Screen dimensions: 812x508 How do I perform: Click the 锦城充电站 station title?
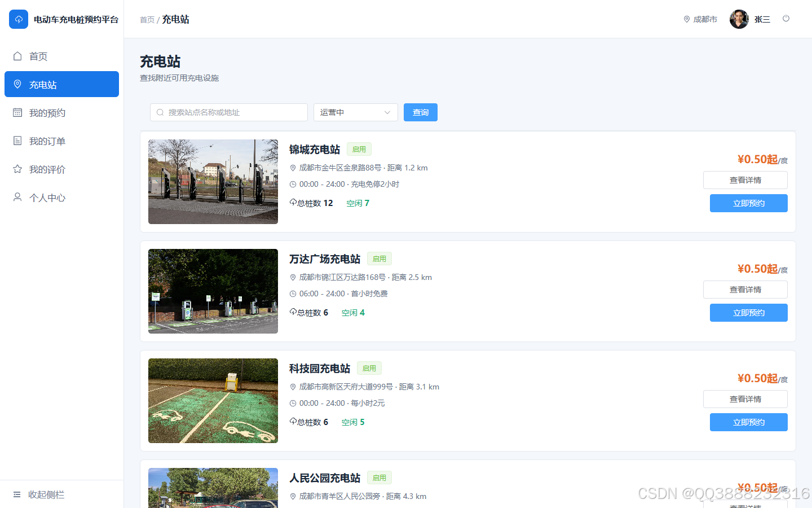[315, 150]
